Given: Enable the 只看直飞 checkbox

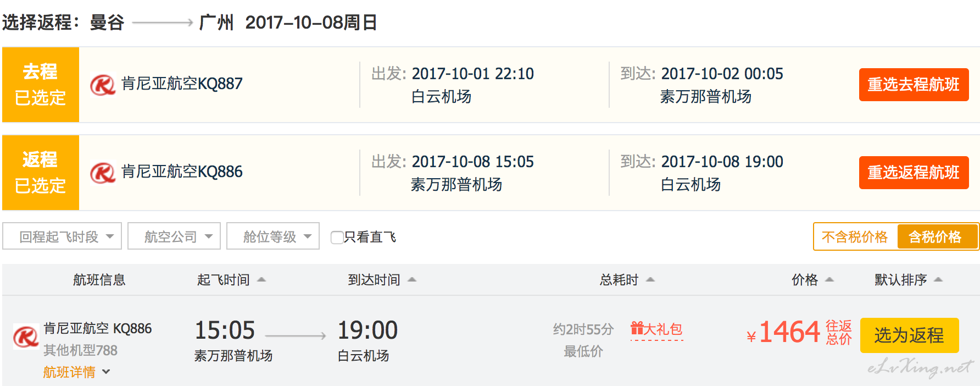Looking at the screenshot, I should pyautogui.click(x=337, y=237).
